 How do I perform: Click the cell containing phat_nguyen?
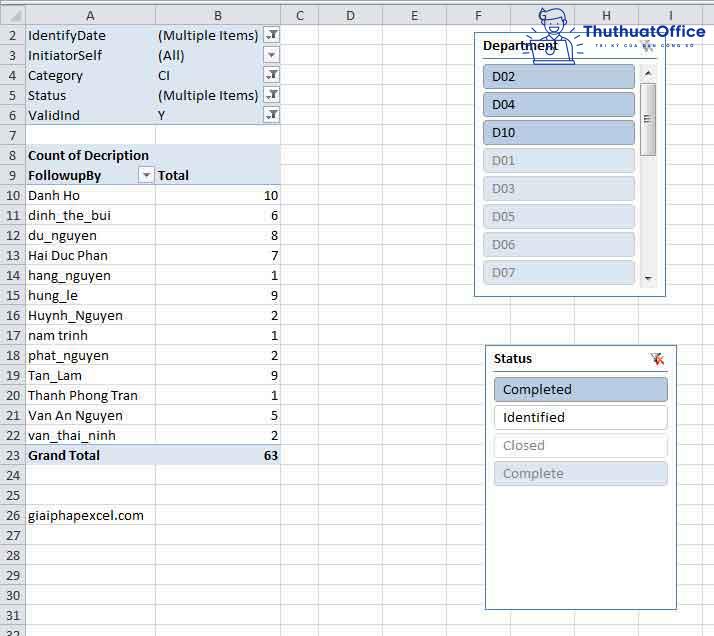(x=90, y=356)
